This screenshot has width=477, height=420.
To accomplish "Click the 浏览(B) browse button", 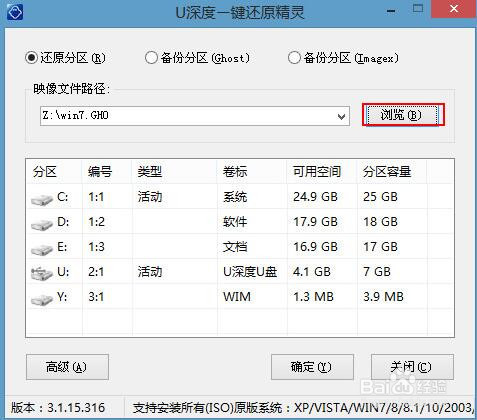I will [403, 115].
